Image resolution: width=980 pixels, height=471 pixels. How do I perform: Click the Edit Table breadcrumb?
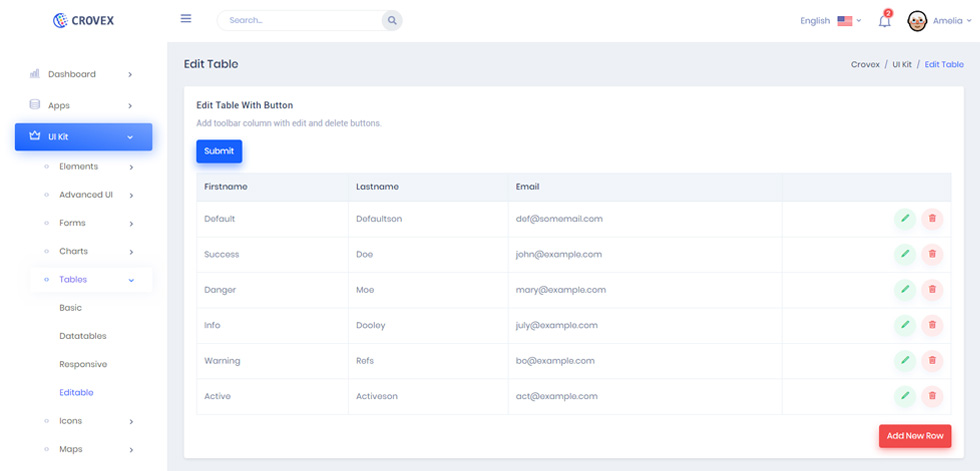point(944,64)
